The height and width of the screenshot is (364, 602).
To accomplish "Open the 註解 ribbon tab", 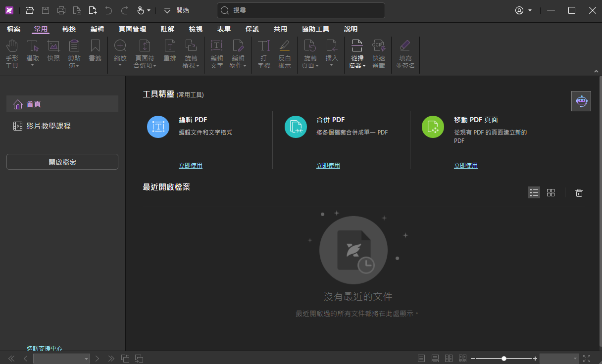I will (167, 29).
